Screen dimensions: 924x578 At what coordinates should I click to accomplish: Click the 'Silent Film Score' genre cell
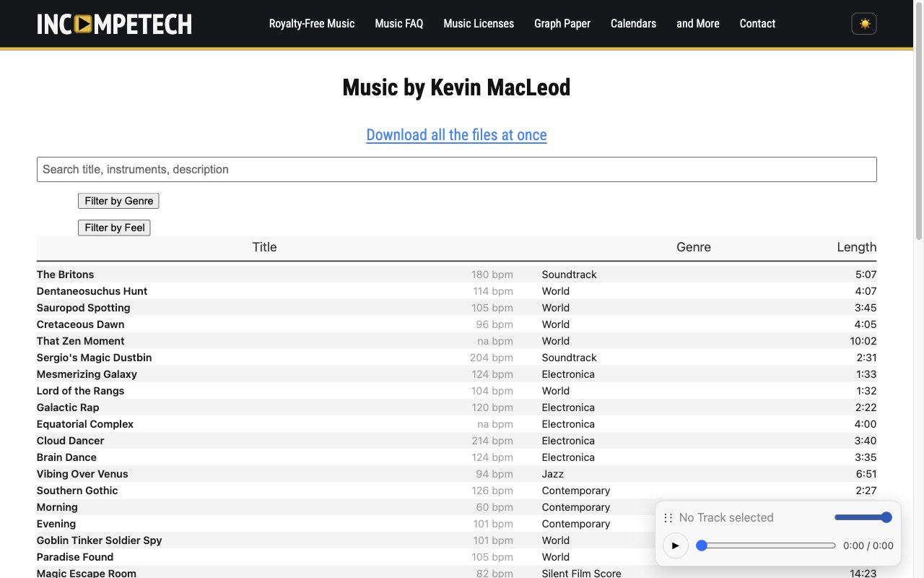point(582,573)
